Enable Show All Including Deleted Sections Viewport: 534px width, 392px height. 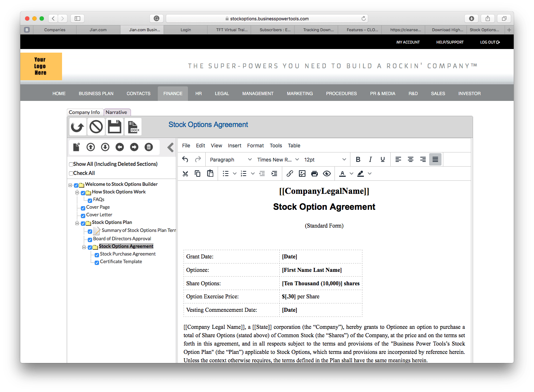(71, 164)
